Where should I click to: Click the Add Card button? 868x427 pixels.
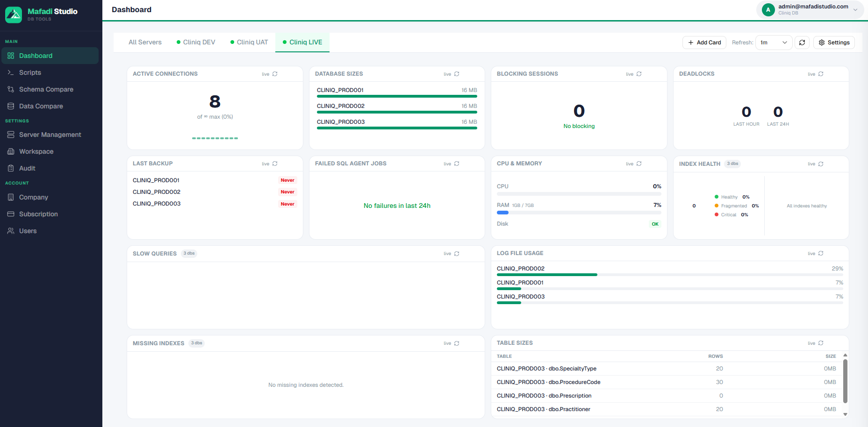(x=704, y=43)
